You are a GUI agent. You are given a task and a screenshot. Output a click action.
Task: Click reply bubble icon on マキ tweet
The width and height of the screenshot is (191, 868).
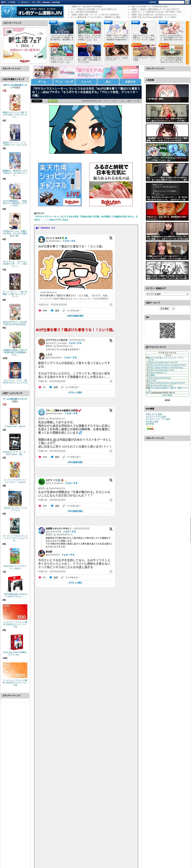(52, 457)
